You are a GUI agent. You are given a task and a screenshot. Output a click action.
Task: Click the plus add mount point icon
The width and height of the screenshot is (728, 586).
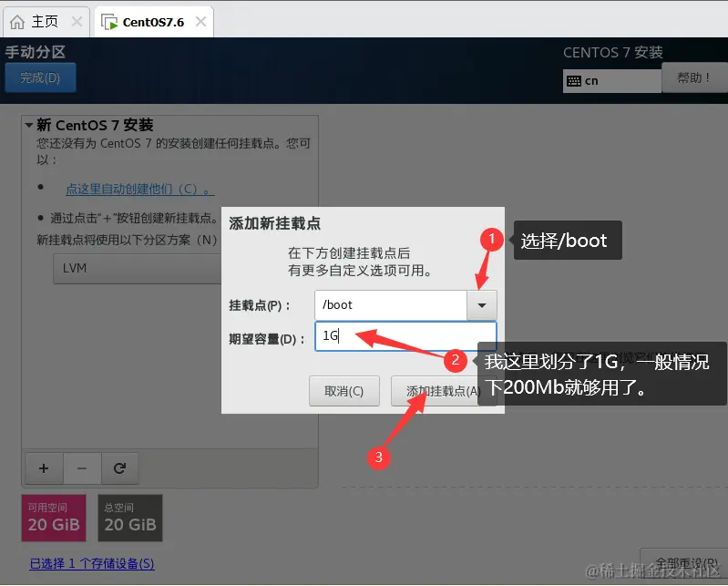[44, 468]
